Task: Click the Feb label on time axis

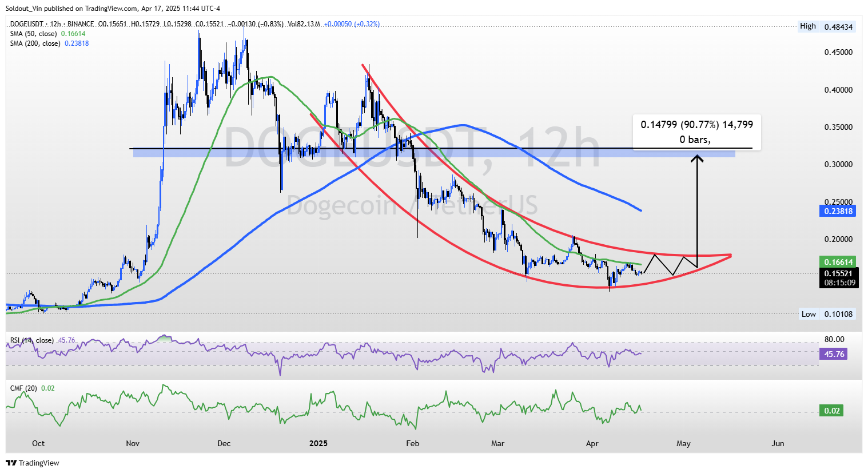Action: [x=412, y=443]
